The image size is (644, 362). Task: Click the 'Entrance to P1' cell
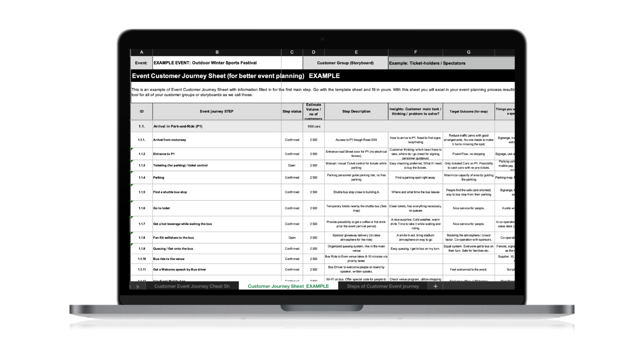pos(217,154)
